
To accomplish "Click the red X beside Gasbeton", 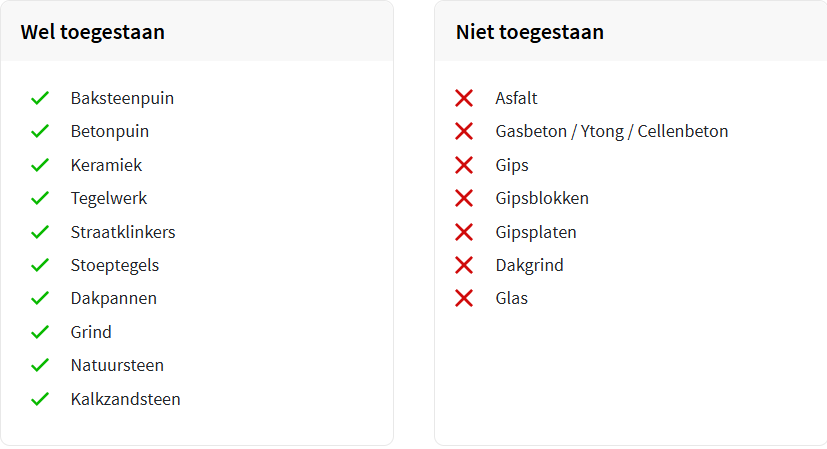I will coord(464,131).
